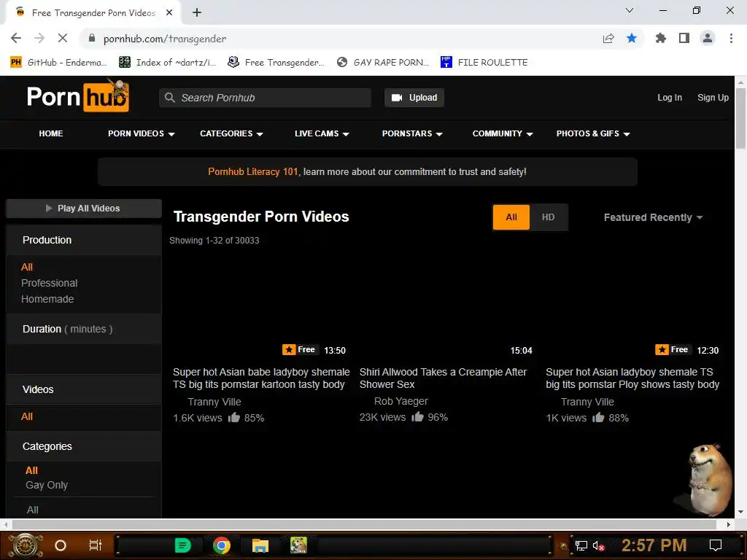747x560 pixels.
Task: Select All under Videos section
Action: click(27, 416)
